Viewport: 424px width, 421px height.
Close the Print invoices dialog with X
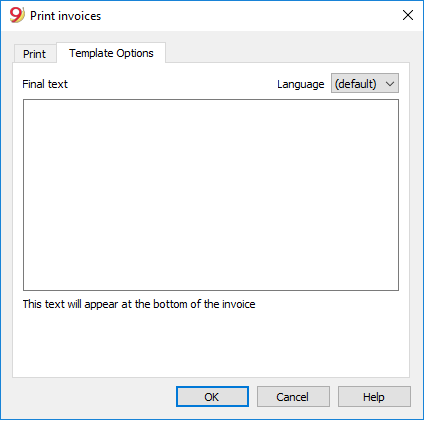(408, 15)
